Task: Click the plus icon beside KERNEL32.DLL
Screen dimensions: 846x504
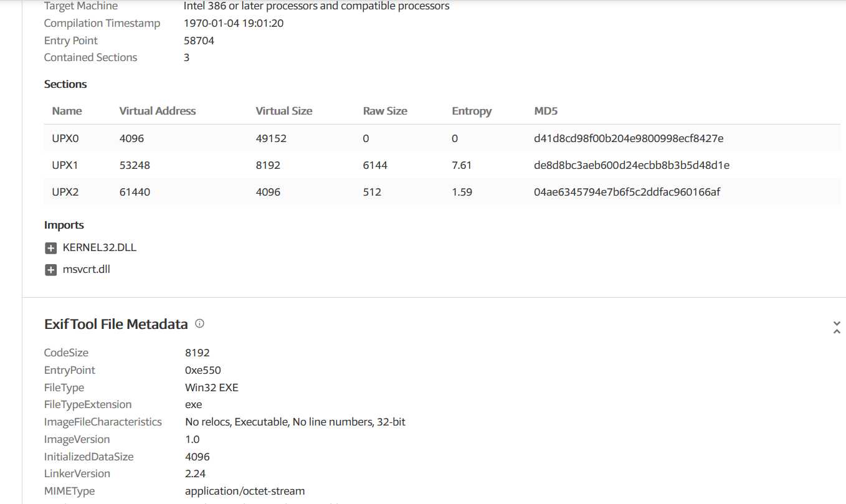Action: click(51, 248)
